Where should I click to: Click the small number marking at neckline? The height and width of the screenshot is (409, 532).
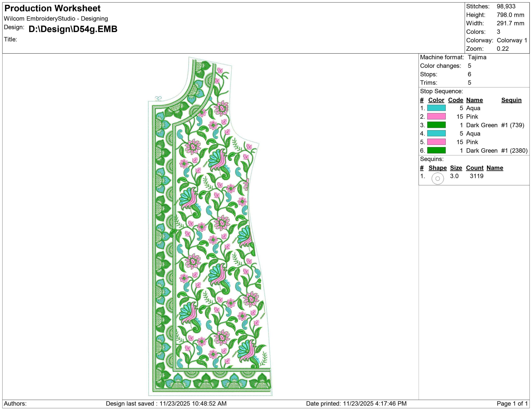pyautogui.click(x=158, y=99)
